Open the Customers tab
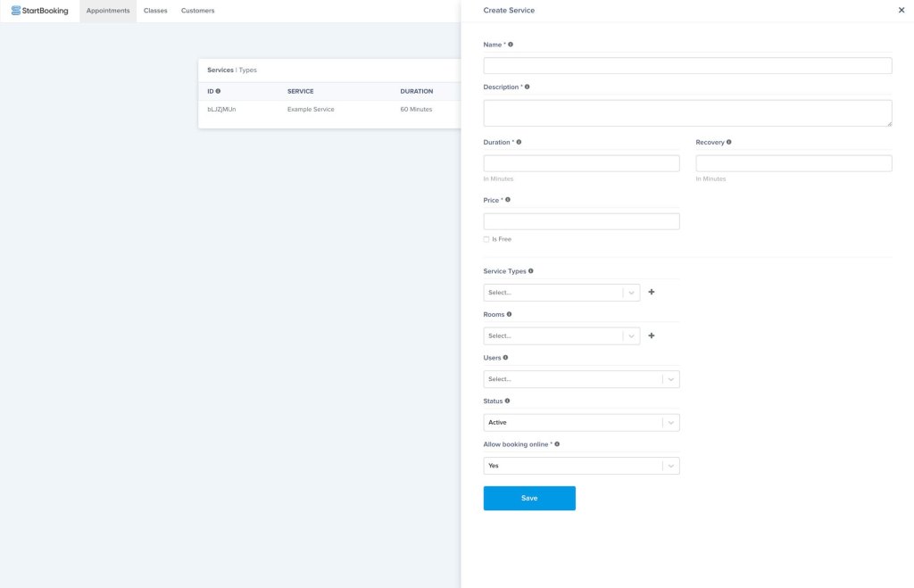 [x=197, y=11]
